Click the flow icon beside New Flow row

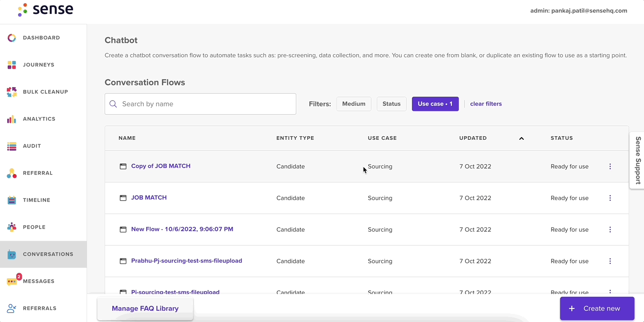[x=123, y=230]
